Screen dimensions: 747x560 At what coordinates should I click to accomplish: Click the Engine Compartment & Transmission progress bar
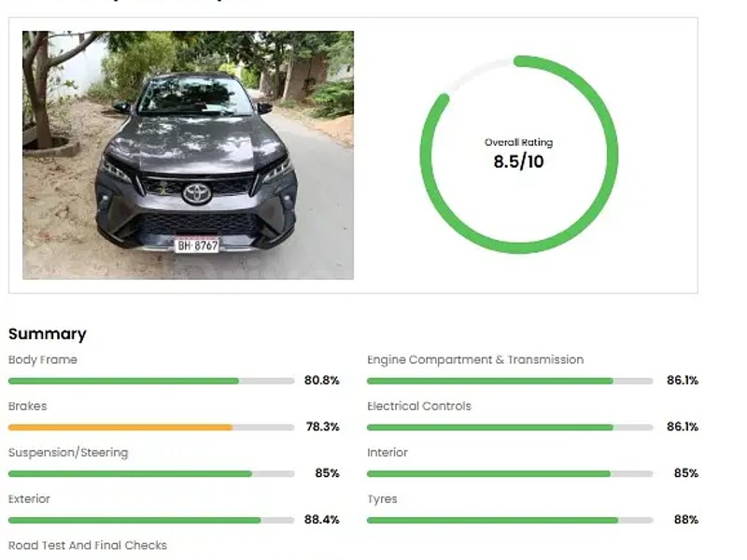tap(509, 381)
